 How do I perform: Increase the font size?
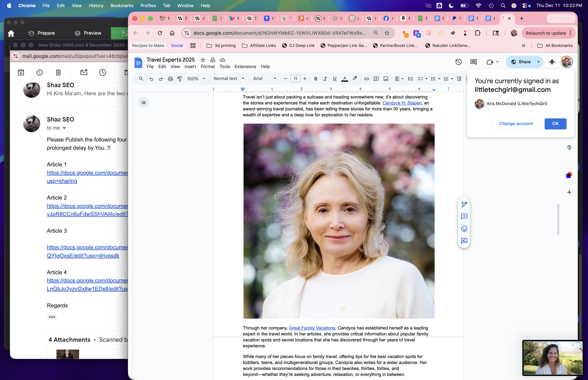coord(305,79)
